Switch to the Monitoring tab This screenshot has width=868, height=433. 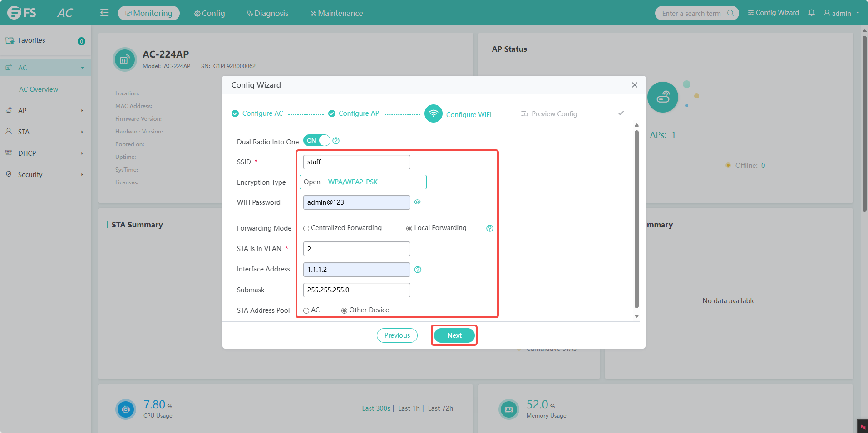click(x=149, y=13)
